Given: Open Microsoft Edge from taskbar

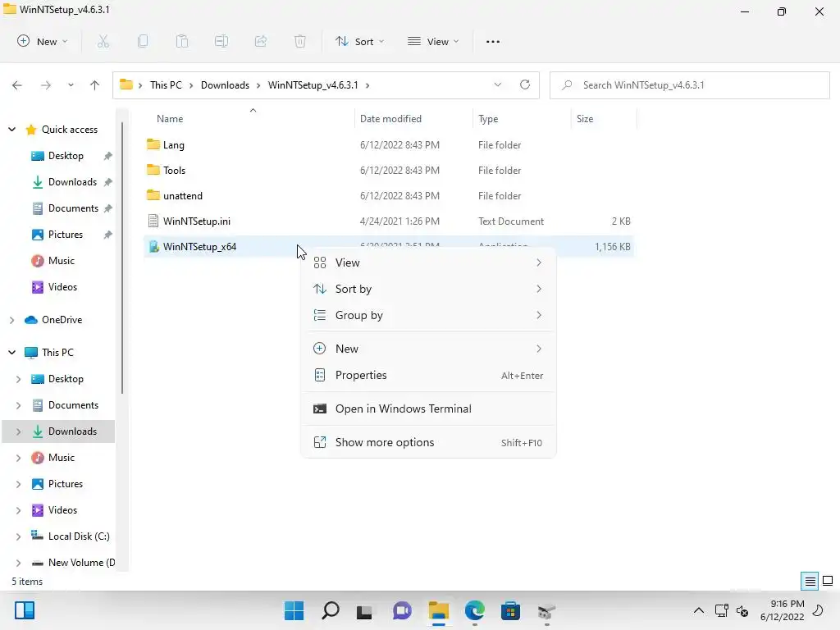Looking at the screenshot, I should tap(475, 610).
